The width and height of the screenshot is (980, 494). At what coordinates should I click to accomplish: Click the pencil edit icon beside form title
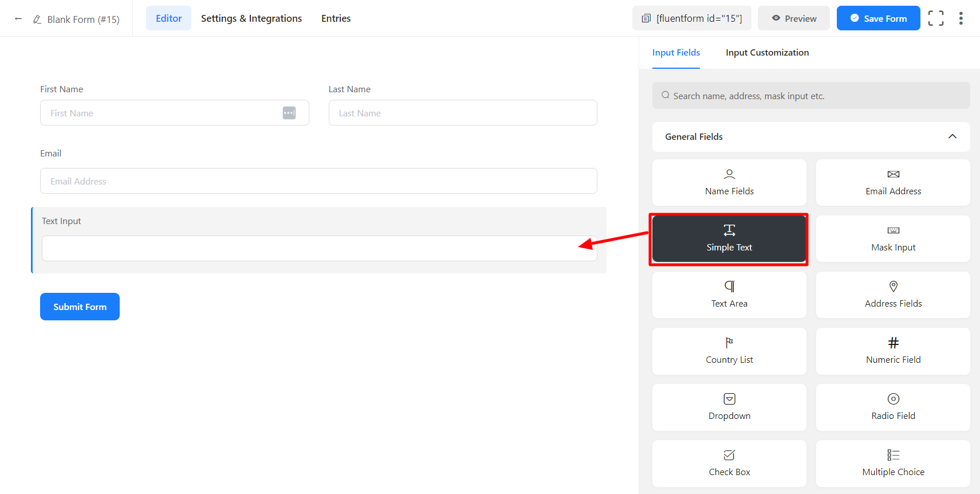click(37, 19)
